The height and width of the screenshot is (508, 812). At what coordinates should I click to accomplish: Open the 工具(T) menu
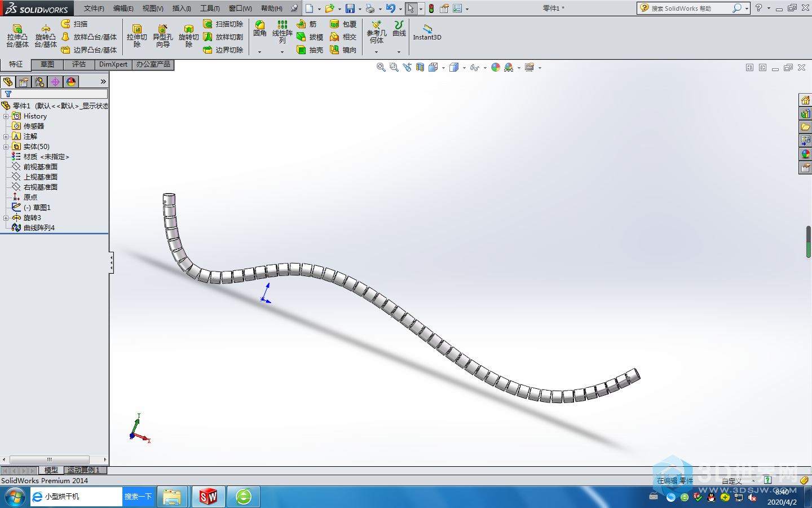[x=210, y=8]
